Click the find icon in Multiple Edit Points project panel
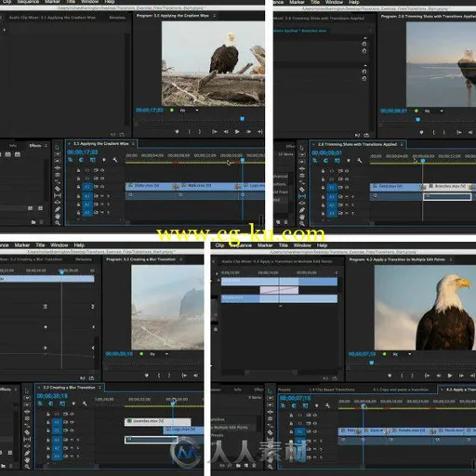 coord(230,465)
